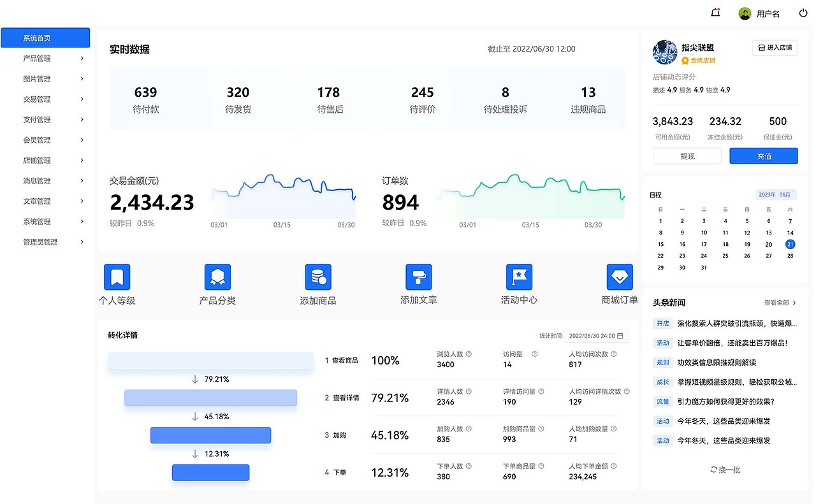Open the 个人等级 bookmark shortcut icon

(x=117, y=277)
